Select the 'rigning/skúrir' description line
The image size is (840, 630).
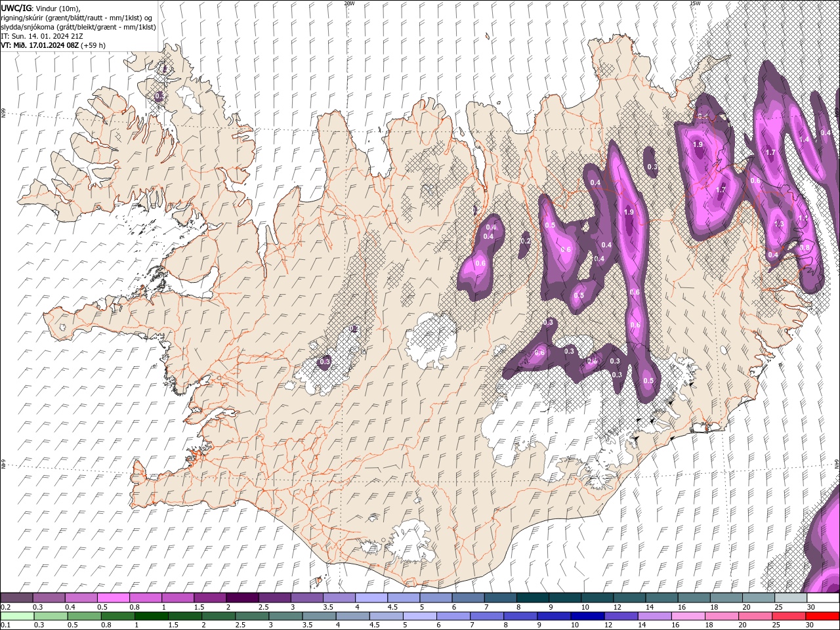pos(77,18)
